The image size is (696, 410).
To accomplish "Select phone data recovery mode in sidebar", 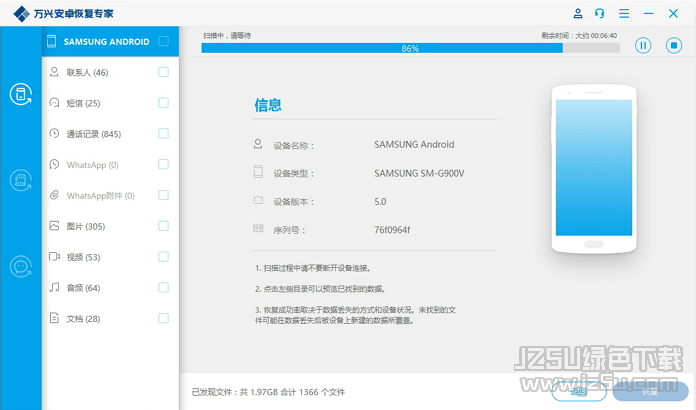I will pyautogui.click(x=21, y=94).
